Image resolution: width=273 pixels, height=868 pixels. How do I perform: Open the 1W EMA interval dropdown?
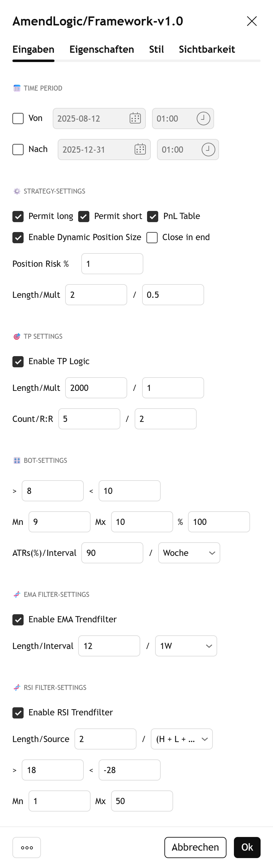[186, 646]
